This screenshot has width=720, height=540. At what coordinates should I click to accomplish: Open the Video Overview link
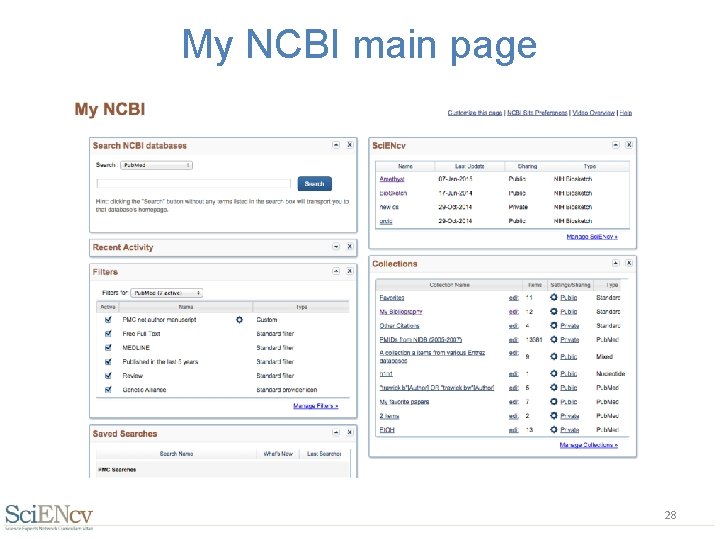pos(593,112)
